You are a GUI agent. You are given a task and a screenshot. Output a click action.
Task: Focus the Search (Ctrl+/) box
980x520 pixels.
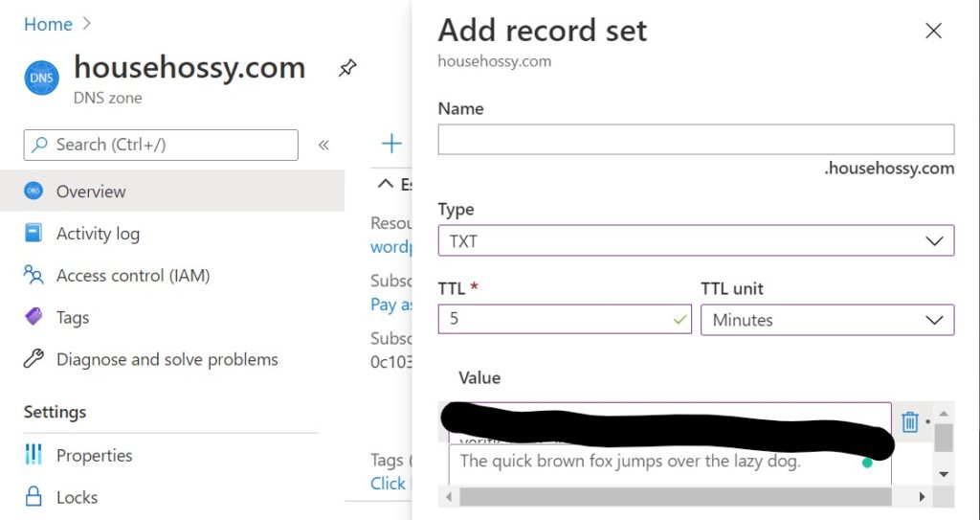coord(161,145)
